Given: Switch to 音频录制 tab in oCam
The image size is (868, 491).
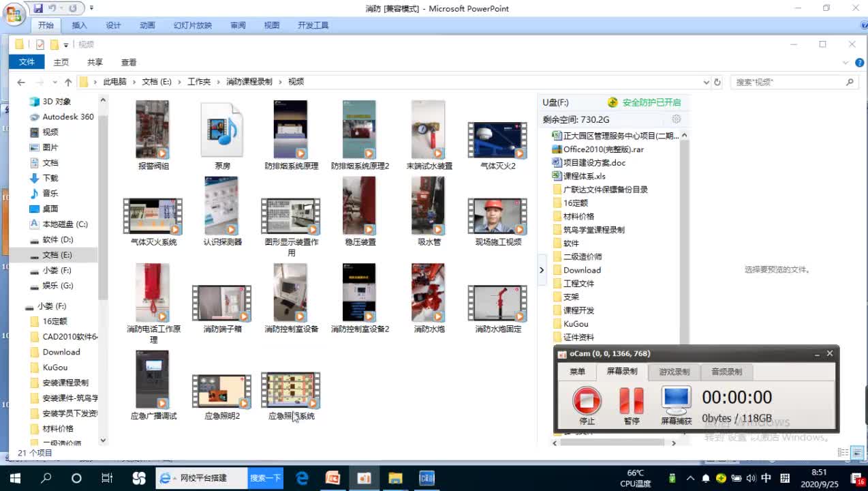Looking at the screenshot, I should coord(727,372).
